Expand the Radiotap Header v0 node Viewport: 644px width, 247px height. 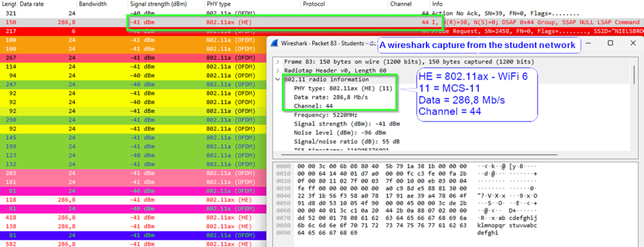point(278,71)
